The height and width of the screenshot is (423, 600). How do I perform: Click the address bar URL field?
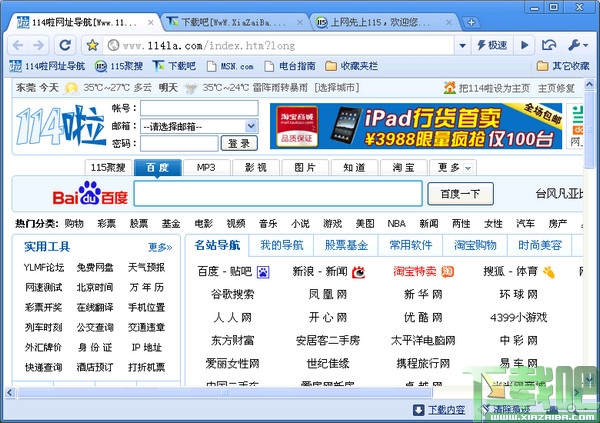pos(279,46)
